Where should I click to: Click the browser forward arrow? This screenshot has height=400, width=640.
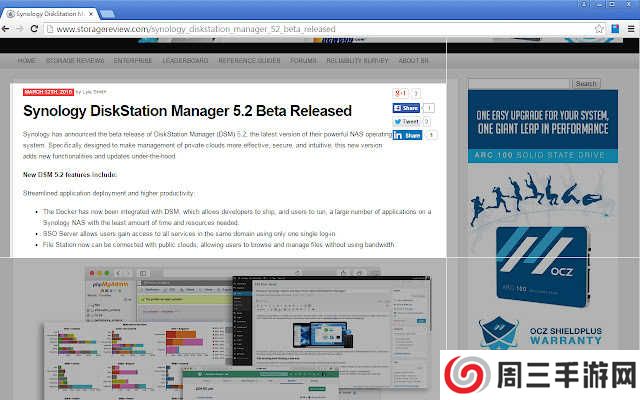coord(20,29)
